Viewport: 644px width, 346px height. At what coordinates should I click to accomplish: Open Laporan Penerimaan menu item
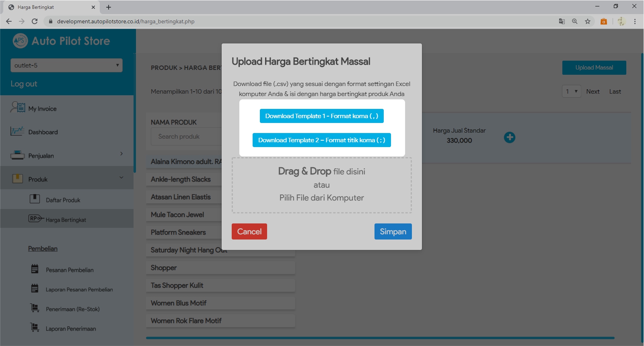click(x=71, y=329)
